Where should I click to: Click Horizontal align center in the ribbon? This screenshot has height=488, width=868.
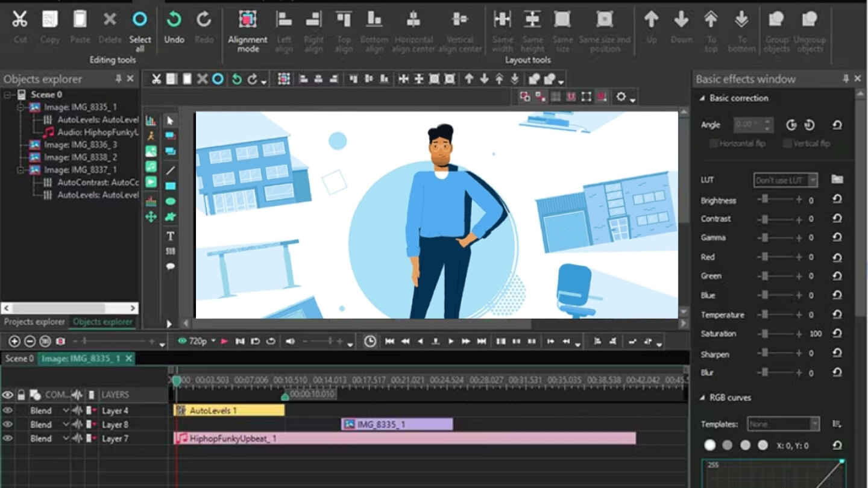coord(414,19)
